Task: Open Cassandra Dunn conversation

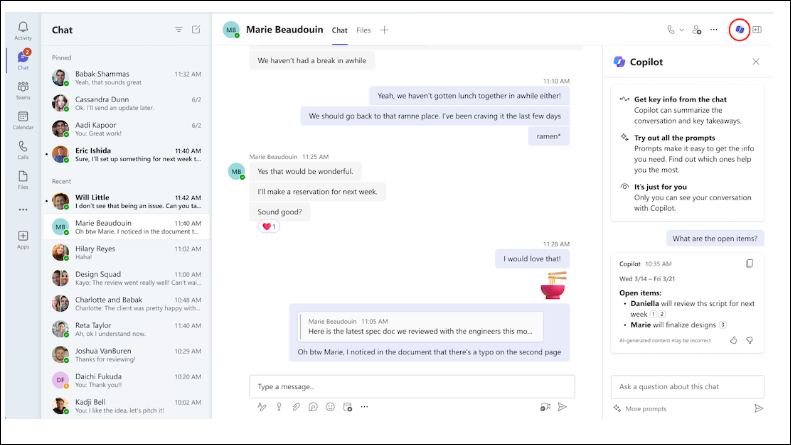Action: 127,103
